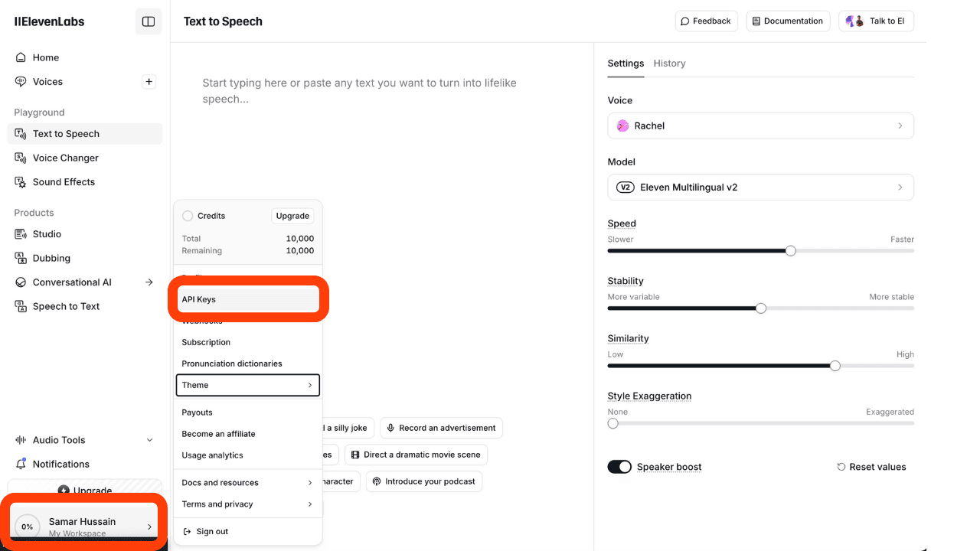Click the Studio icon
This screenshot has width=980, height=551.
pos(21,234)
